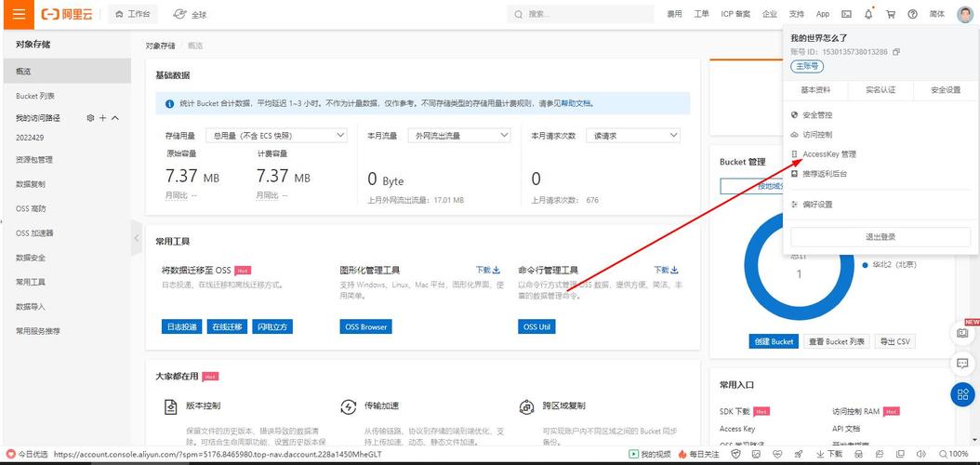980x465 pixels.
Task: Open the shopping cart icon
Action: click(x=891, y=14)
